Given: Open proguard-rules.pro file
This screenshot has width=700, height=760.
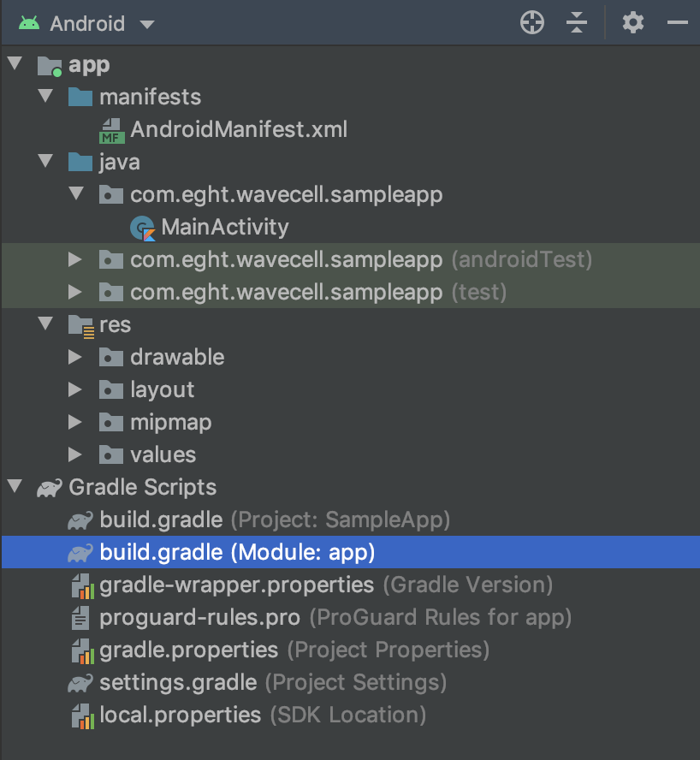Looking at the screenshot, I should click(199, 617).
